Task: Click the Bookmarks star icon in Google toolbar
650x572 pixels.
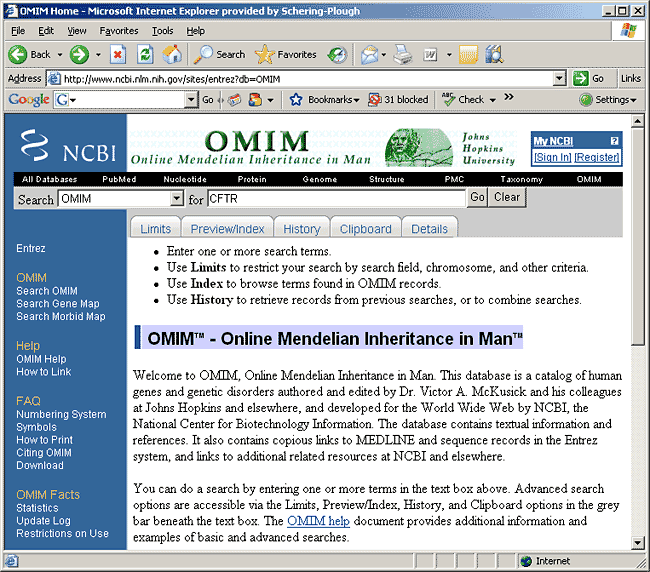Action: 296,99
